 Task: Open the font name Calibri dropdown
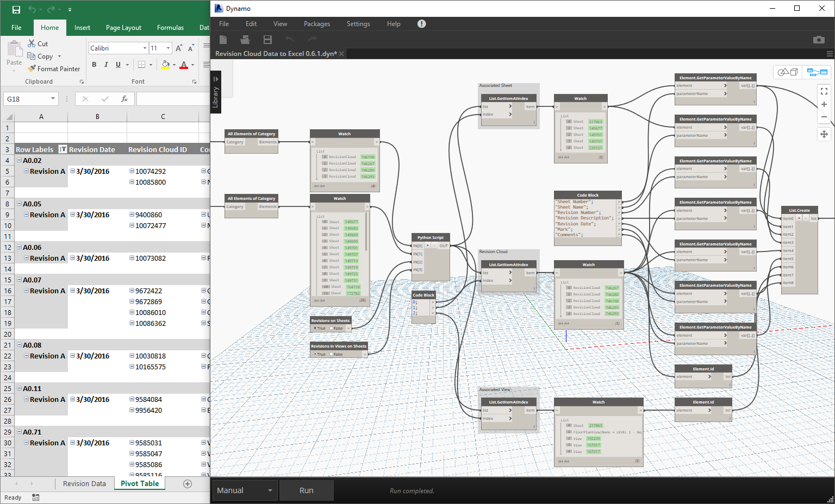point(145,48)
